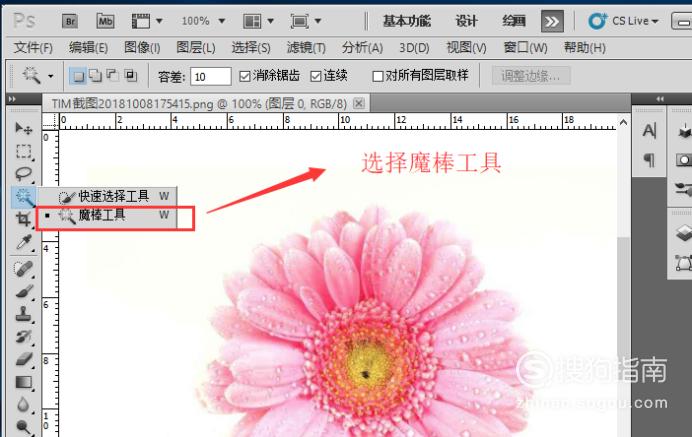Image resolution: width=692 pixels, height=437 pixels.
Task: Select the Dodge tool
Action: (x=24, y=427)
